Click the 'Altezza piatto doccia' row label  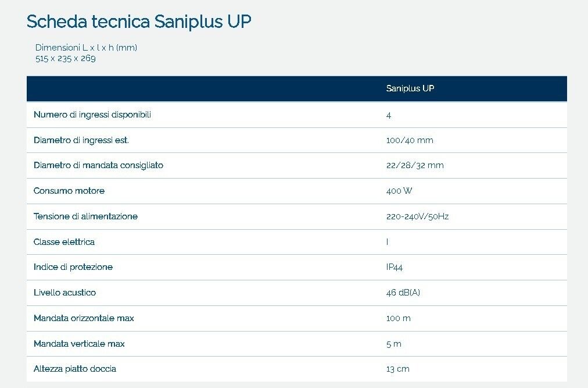[74, 369]
